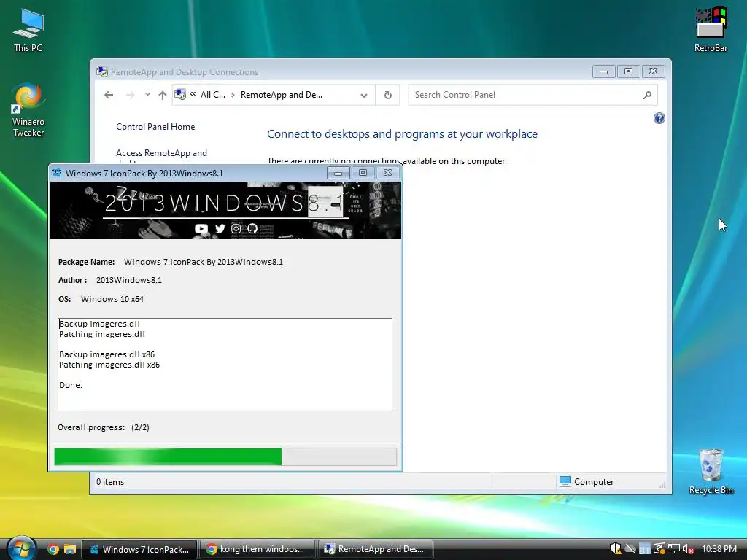747x560 pixels.
Task: Click the All C... breadcrumb segment
Action: pos(212,95)
